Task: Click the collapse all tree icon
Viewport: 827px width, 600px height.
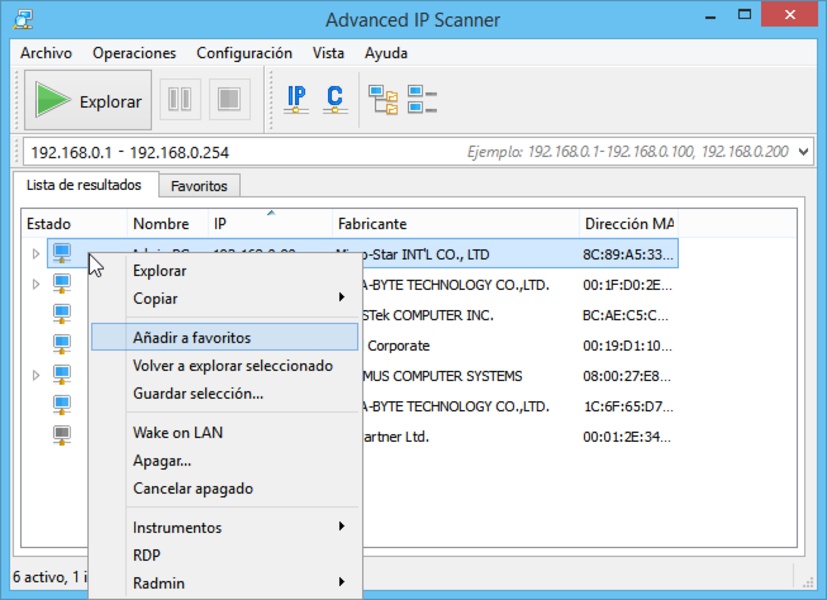Action: 422,100
